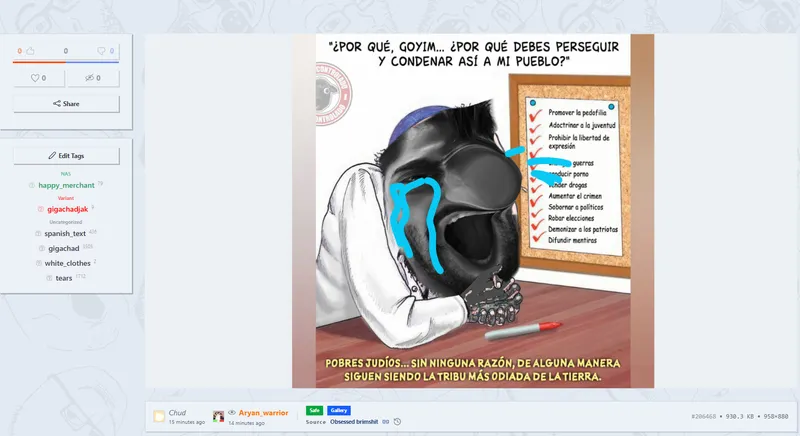Viewport: 800px width, 436px height.
Task: Click the question-mark icon beside gigachadjak
Action: (x=41, y=209)
